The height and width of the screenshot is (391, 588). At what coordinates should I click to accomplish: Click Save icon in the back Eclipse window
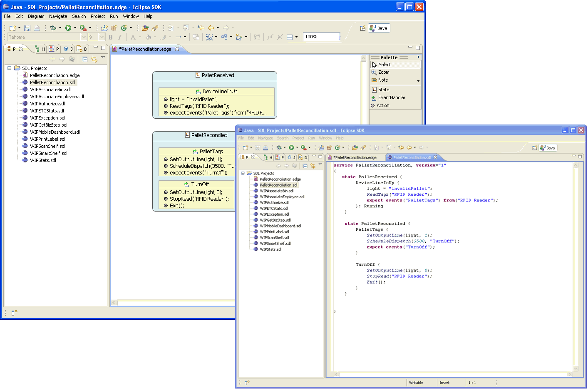[x=27, y=28]
